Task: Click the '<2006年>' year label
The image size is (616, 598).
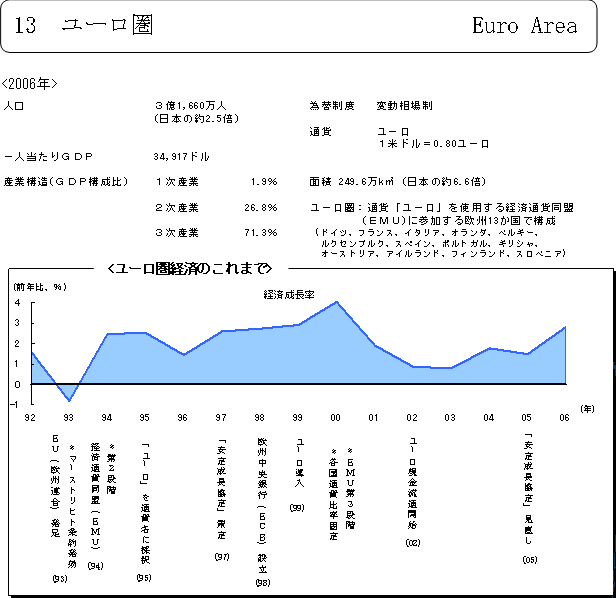Action: (29, 84)
